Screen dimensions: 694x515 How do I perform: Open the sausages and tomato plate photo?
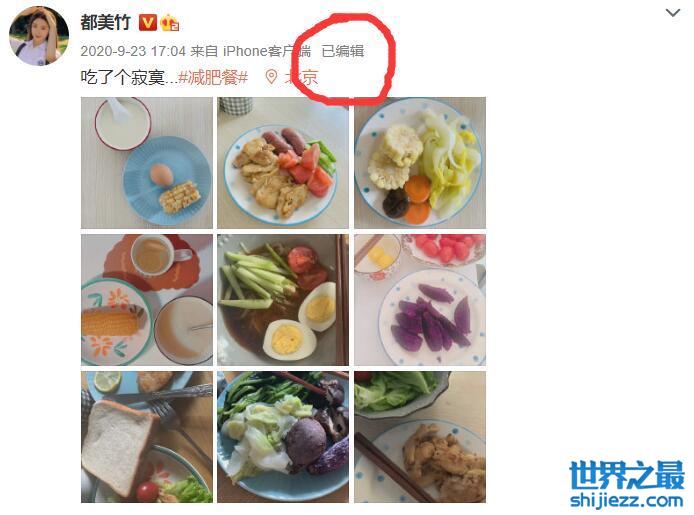283,163
